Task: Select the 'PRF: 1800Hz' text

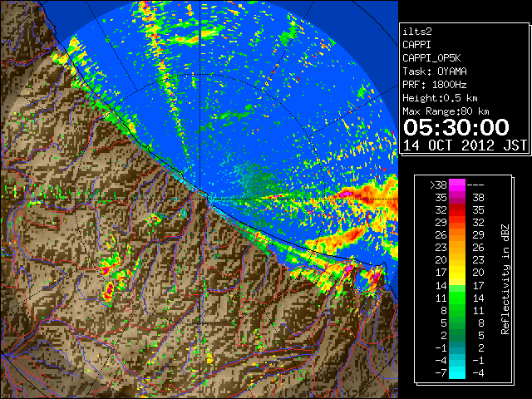Action: click(435, 85)
